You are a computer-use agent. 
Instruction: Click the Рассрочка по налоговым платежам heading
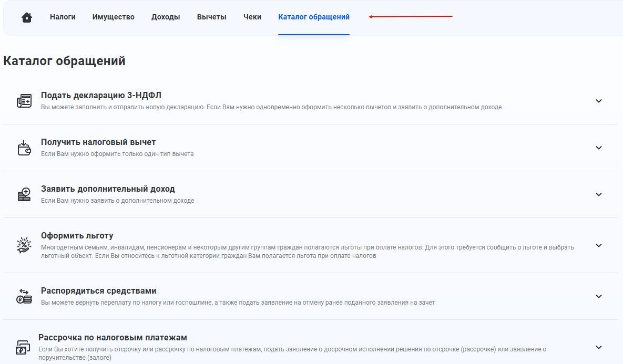click(113, 337)
